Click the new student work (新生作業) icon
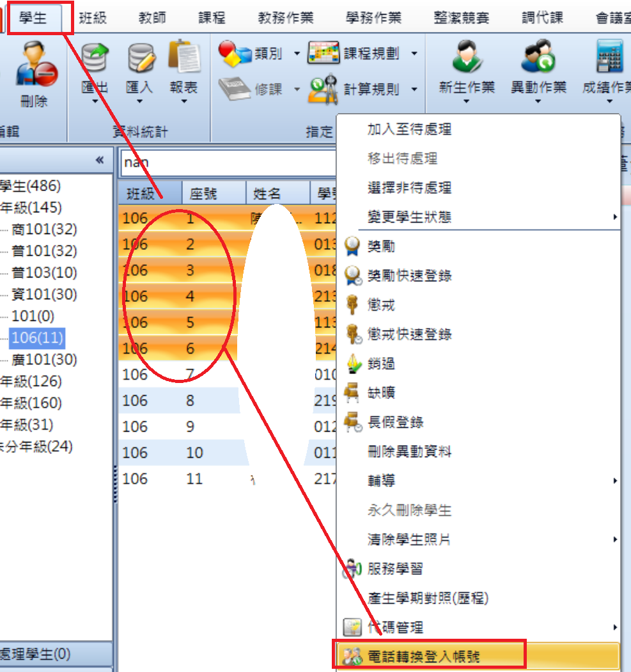Viewport: 631px width, 672px height. pos(467,56)
